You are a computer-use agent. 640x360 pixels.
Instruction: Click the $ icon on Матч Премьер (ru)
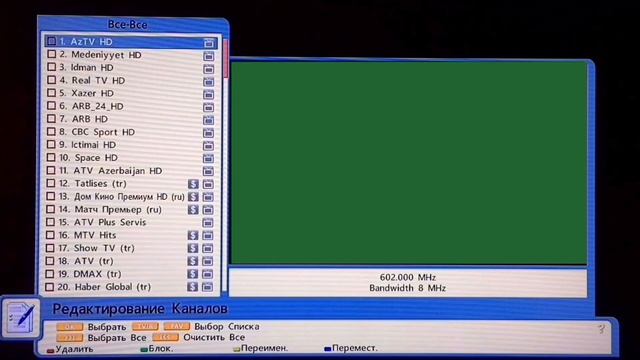(x=193, y=210)
